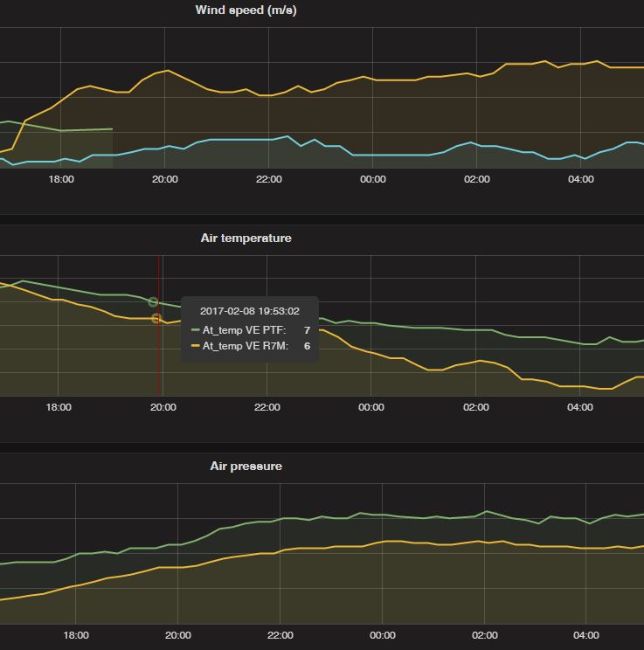Click the green PTF hover marker on temperature graph

[x=153, y=301]
